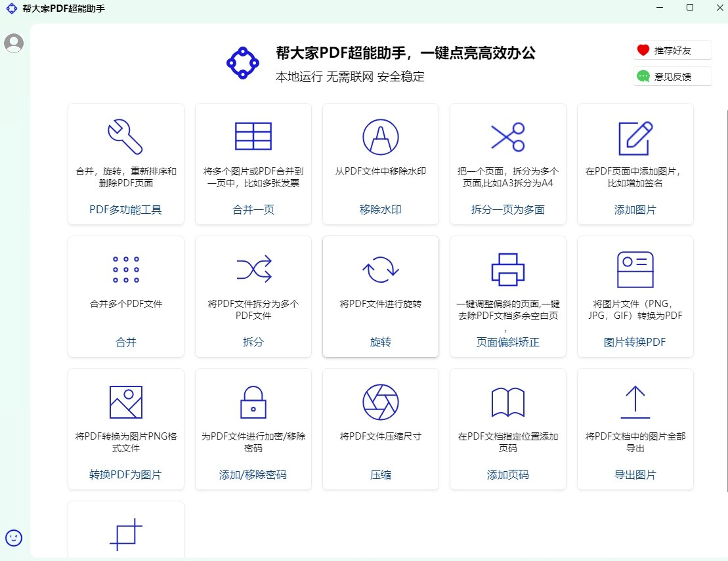This screenshot has height=561, width=728.
Task: Click the picture icon for 转换PDF为图片
Action: (x=126, y=402)
